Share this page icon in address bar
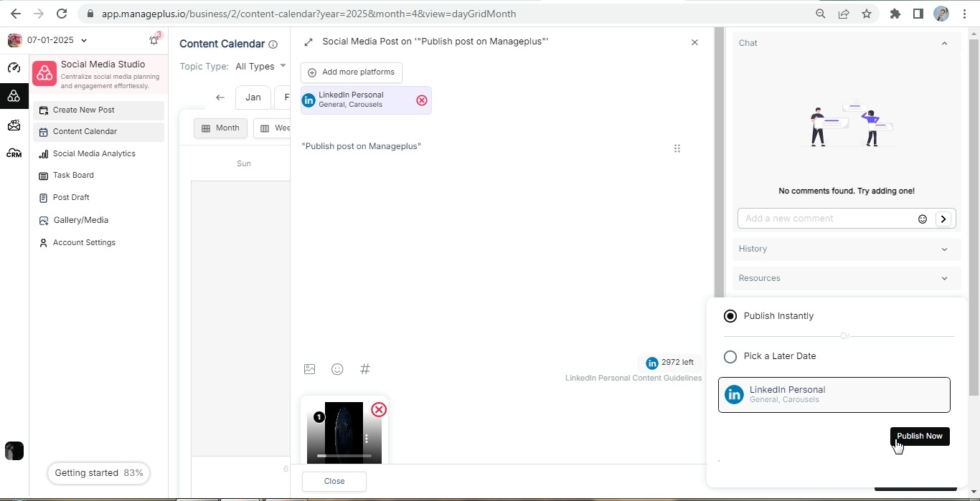 pyautogui.click(x=844, y=14)
